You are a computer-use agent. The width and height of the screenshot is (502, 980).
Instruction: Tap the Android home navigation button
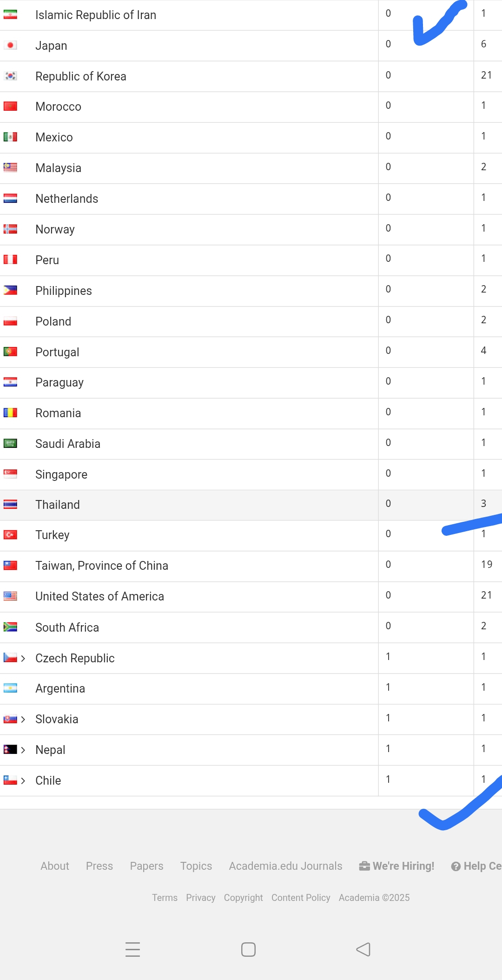(249, 949)
